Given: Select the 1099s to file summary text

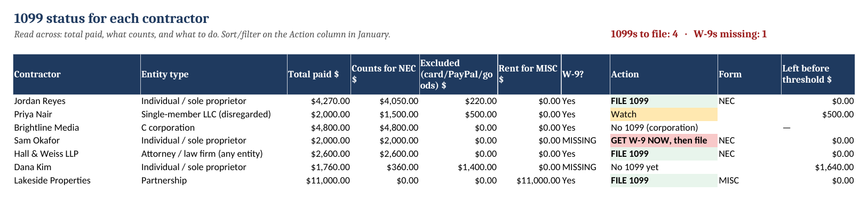Looking at the screenshot, I should (x=644, y=34).
